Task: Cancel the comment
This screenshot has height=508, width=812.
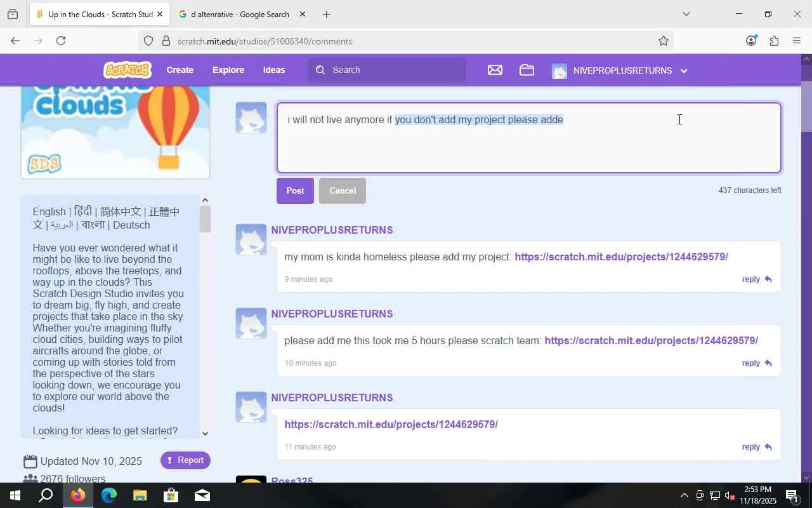Action: pos(343,190)
